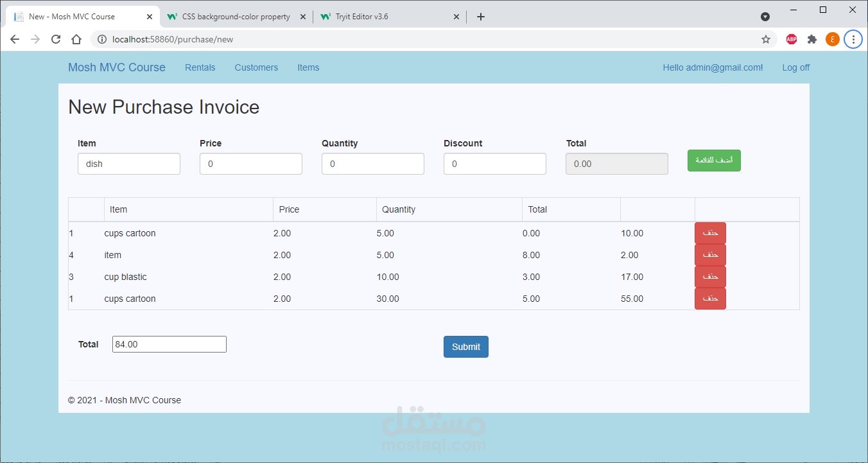
Task: Close the New - Mosh MVC Course tab
Action: tap(149, 17)
